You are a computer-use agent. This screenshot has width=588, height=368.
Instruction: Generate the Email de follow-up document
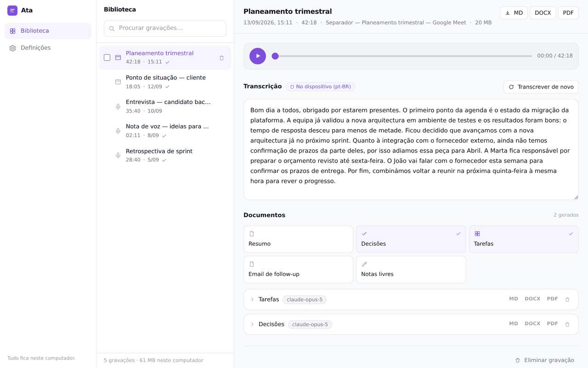pos(298,269)
